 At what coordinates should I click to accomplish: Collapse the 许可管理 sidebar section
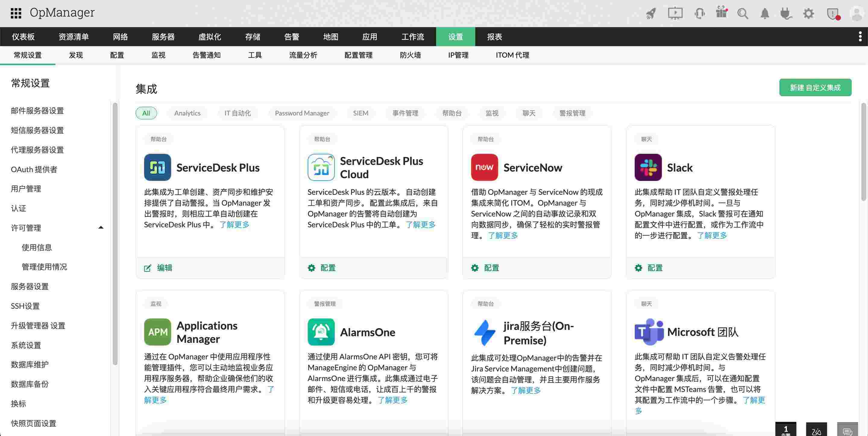point(101,227)
